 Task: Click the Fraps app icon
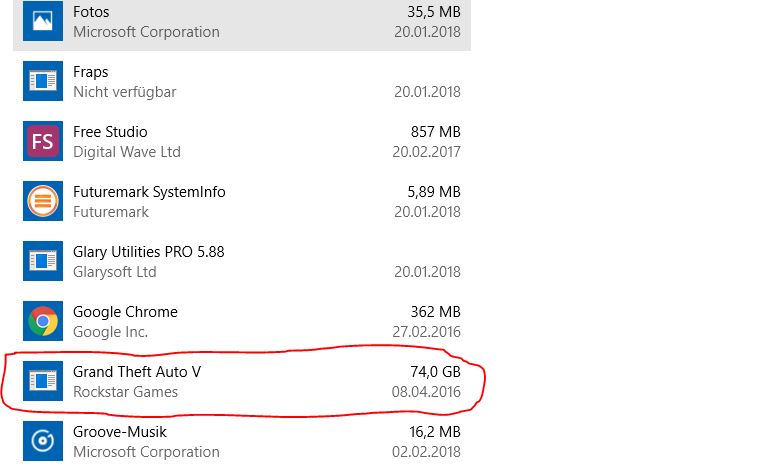(x=43, y=81)
